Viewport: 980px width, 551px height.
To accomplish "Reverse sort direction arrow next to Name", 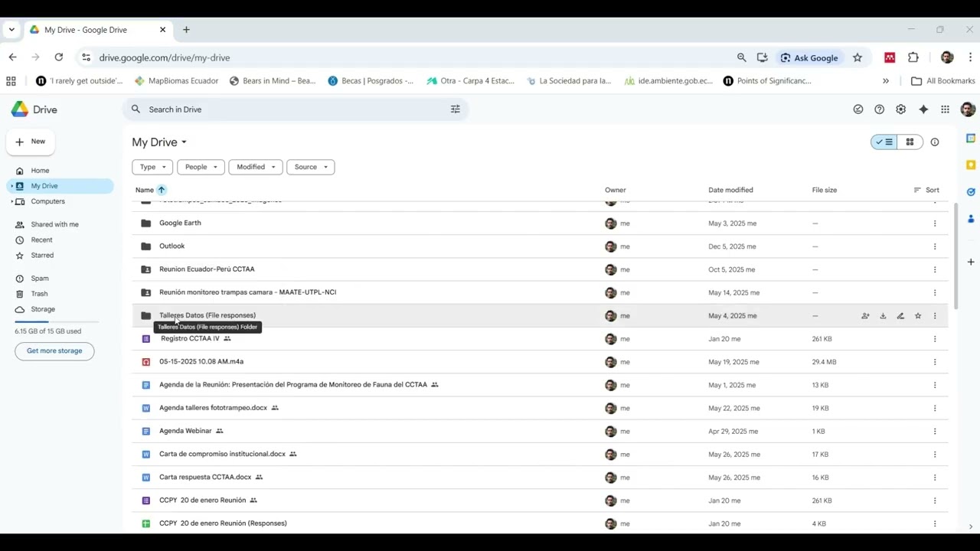I will [162, 190].
